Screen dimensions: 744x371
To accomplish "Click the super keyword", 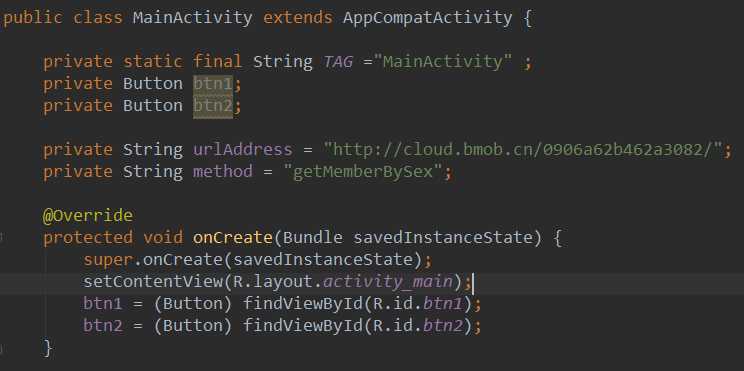I will tap(108, 260).
